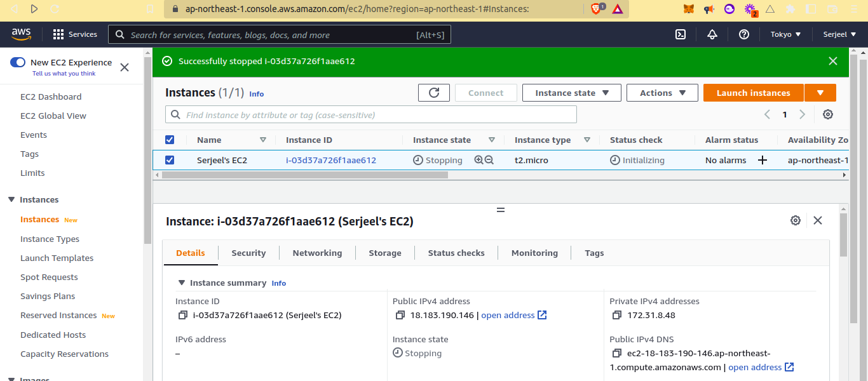Select the Details tab
Screen dimensions: 868x381
pos(191,253)
